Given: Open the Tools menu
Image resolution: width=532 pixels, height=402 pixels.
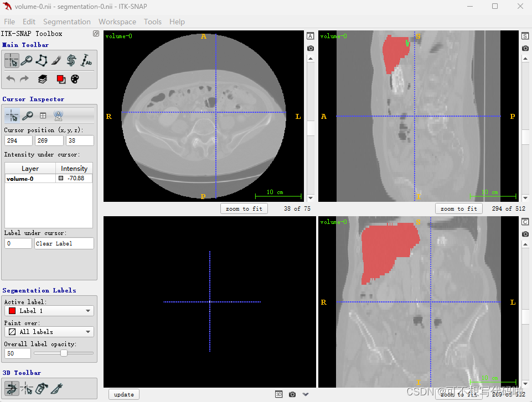Looking at the screenshot, I should point(153,22).
